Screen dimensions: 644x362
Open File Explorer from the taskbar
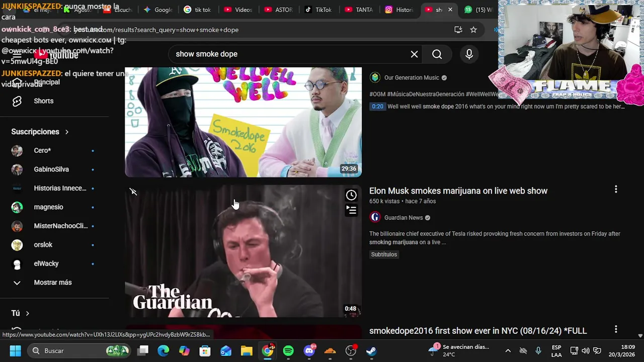(x=247, y=350)
